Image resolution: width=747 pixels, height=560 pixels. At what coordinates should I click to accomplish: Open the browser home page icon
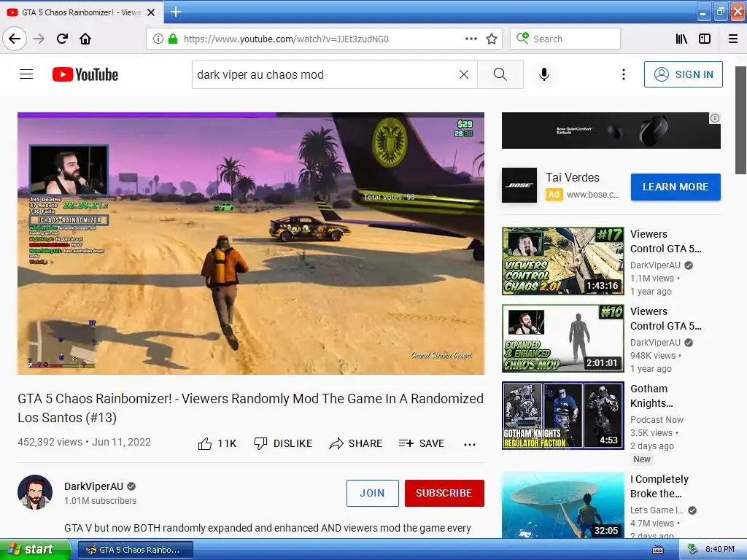tap(85, 39)
